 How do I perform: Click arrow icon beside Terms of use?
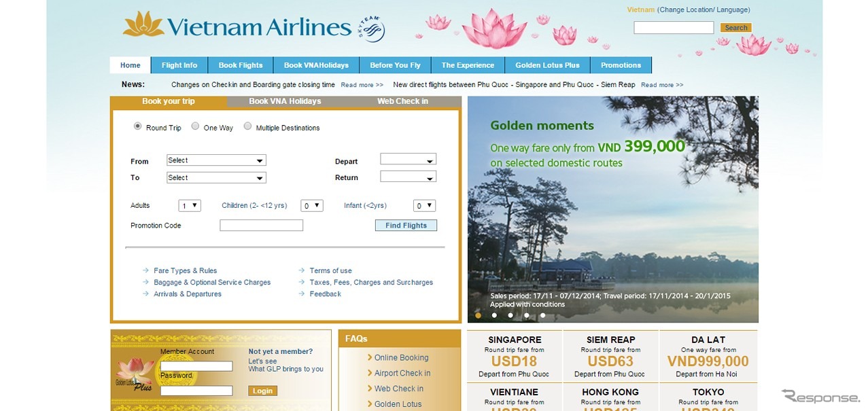coord(301,270)
